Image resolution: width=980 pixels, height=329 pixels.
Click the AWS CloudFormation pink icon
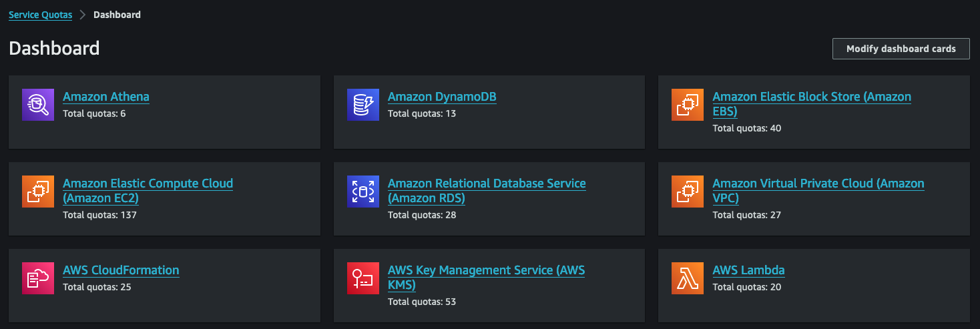[x=38, y=278]
